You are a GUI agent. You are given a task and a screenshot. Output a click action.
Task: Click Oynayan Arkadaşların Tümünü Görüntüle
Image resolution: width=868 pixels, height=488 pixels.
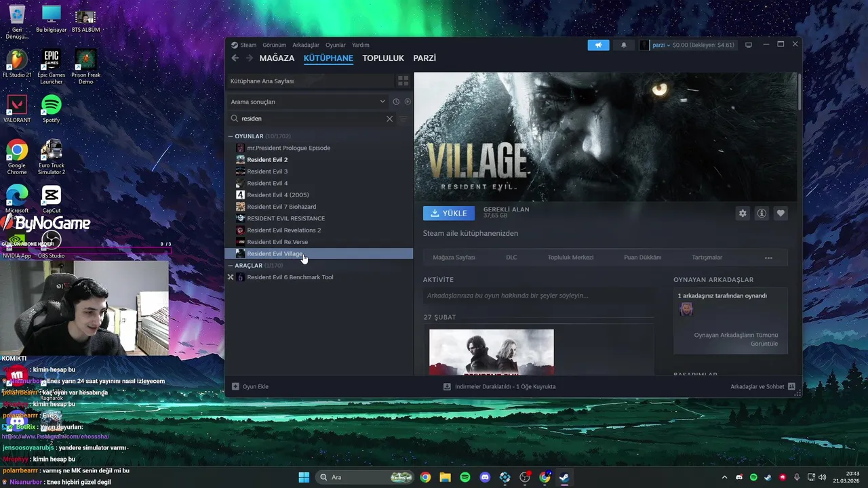(736, 340)
